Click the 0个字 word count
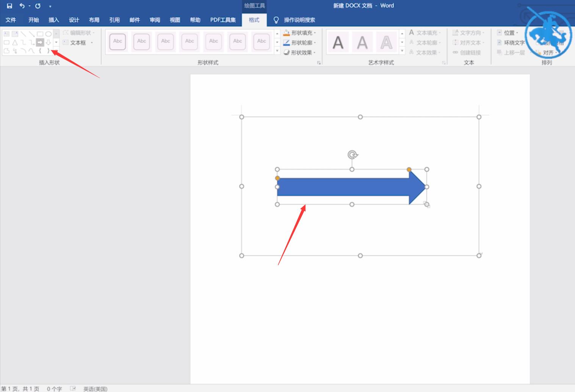The image size is (575, 392). (x=54, y=389)
